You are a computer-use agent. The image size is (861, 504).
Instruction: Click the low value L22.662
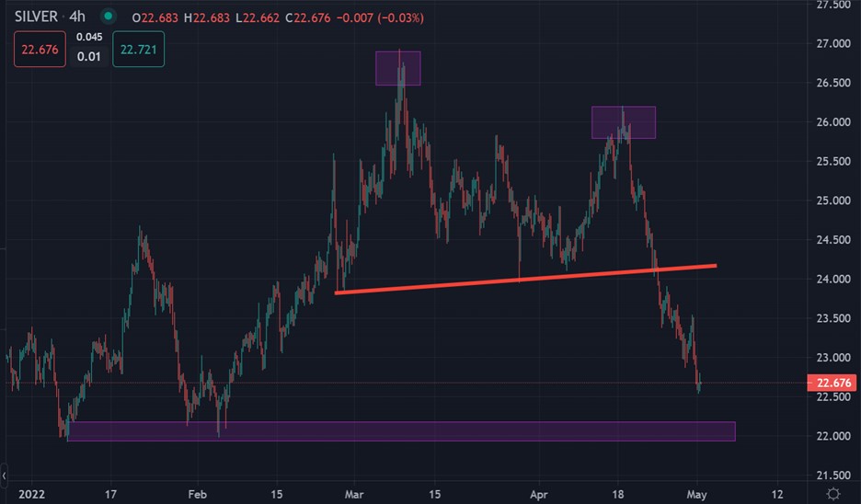coord(257,18)
